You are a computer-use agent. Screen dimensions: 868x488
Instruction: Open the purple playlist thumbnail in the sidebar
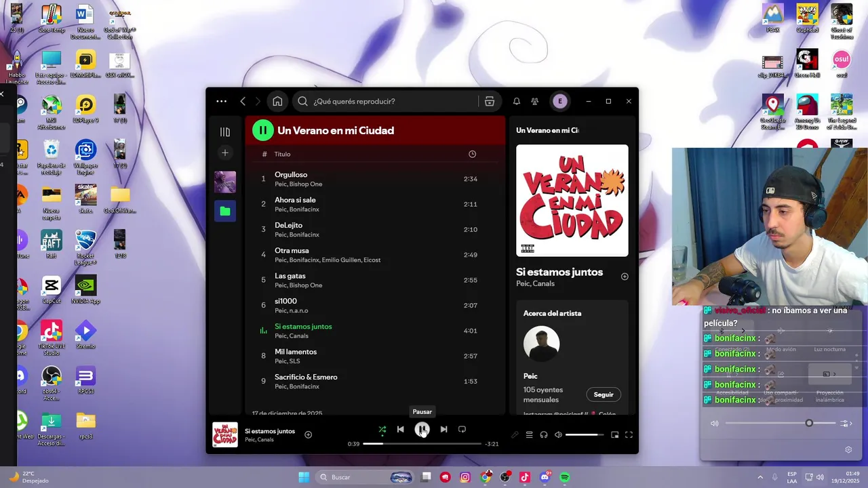225,182
